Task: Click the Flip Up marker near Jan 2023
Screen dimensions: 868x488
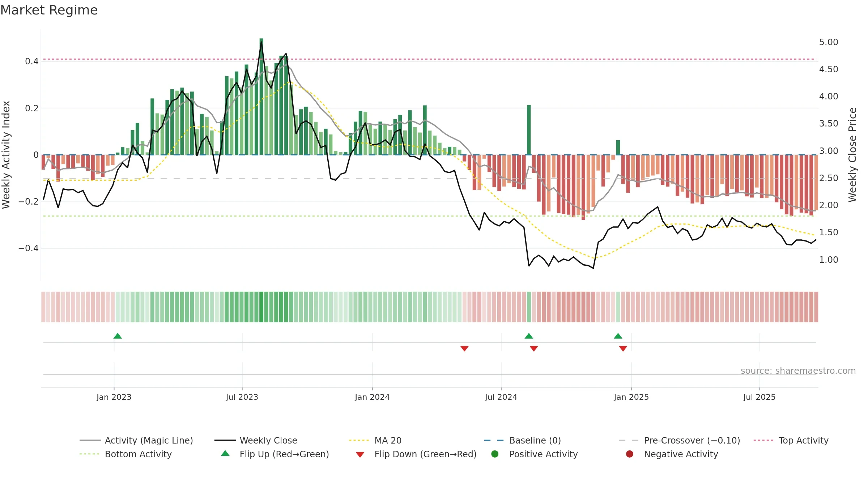Action: pos(118,336)
